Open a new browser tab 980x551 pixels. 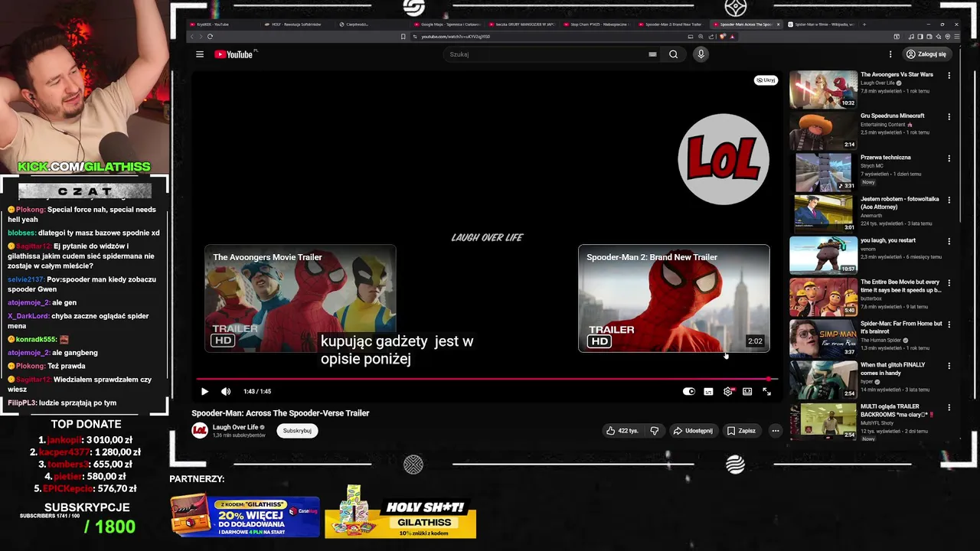coord(864,24)
